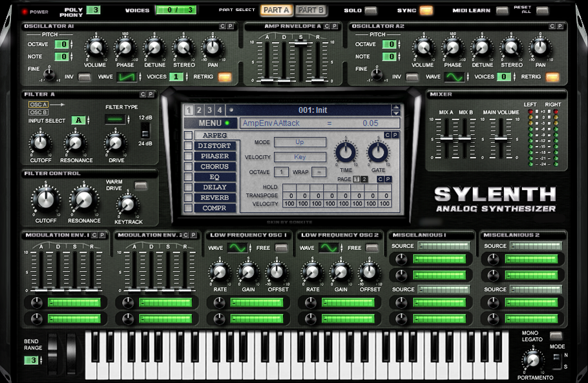
Task: Click Oscillator A2 Pan knob
Action: [x=540, y=48]
